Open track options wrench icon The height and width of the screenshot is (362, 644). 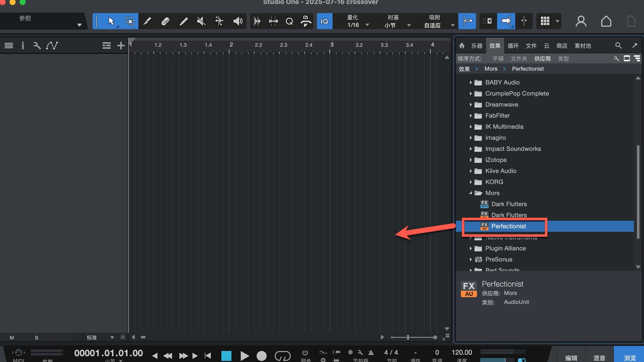[37, 46]
